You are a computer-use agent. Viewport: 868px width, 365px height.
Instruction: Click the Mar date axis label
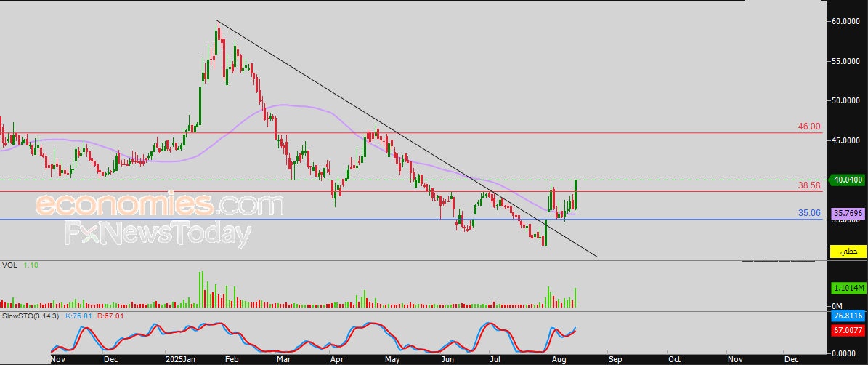pos(284,359)
